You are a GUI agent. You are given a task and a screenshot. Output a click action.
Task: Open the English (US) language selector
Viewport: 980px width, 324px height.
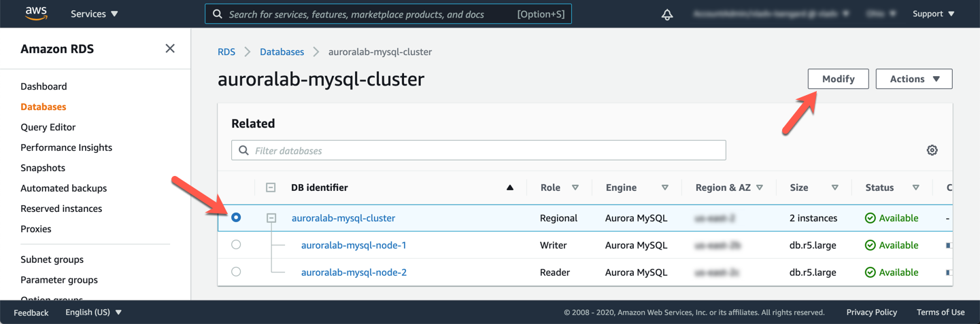click(x=94, y=312)
